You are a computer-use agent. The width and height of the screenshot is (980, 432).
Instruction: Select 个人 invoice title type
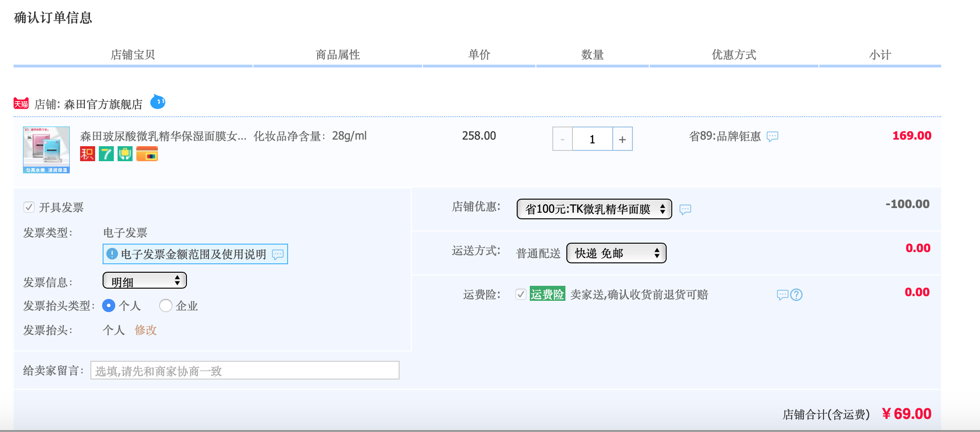point(109,306)
